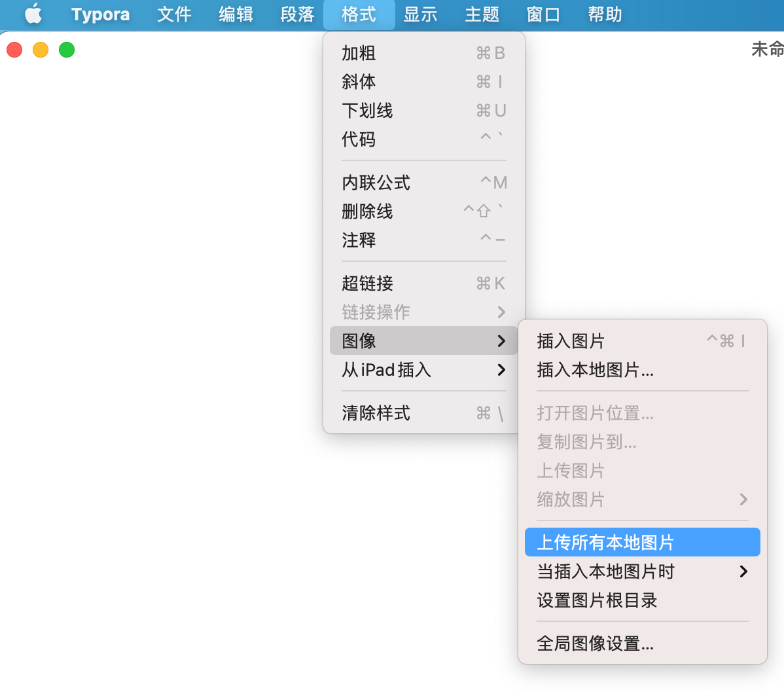784x690 pixels.
Task: Open 全局图像设置... preferences
Action: (643, 644)
